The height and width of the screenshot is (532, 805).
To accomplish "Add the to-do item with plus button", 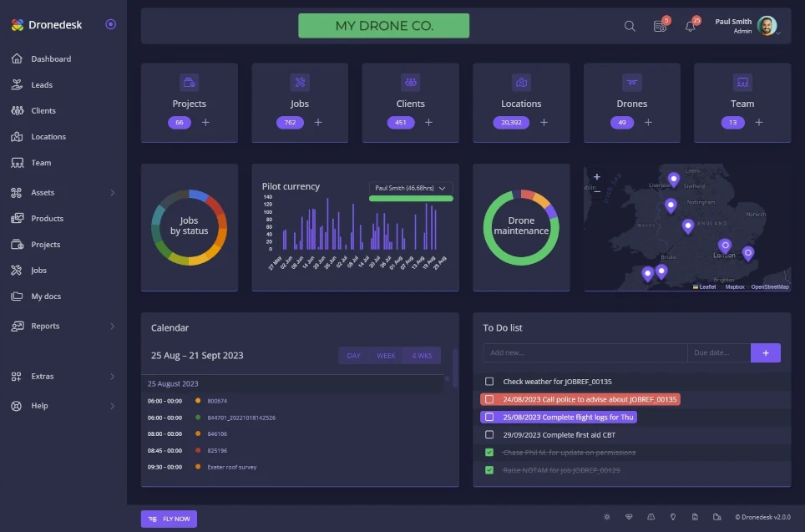I will (x=766, y=352).
